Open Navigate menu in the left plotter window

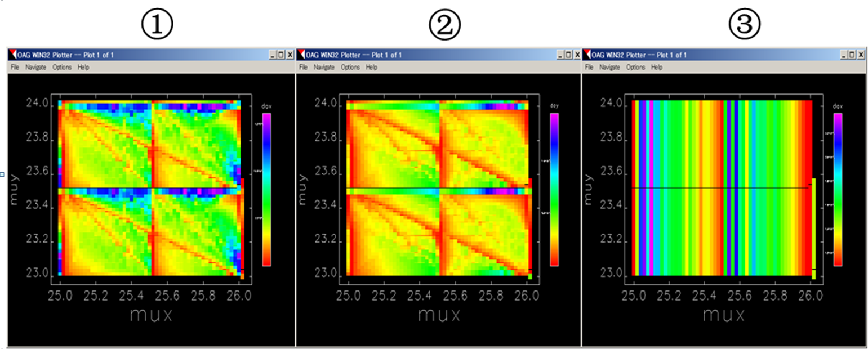[35, 67]
